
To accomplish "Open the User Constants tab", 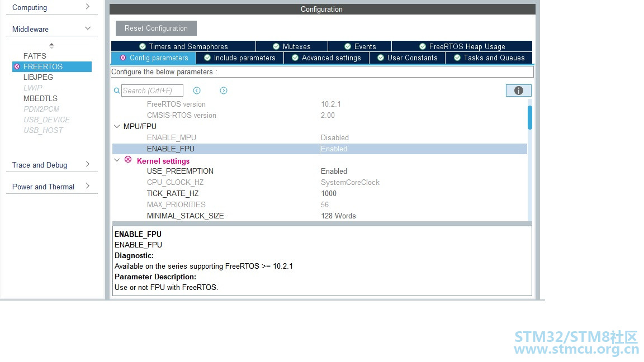I will pos(408,58).
